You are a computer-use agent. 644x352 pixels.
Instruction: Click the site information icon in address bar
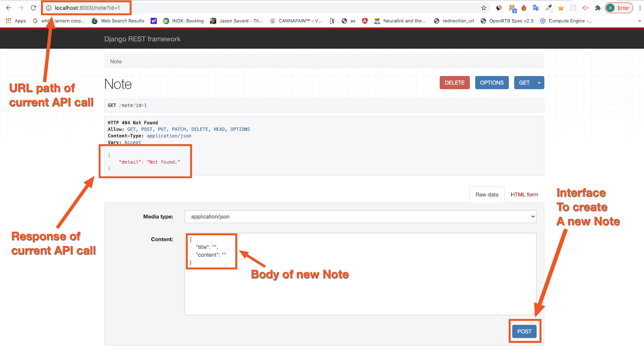point(49,8)
